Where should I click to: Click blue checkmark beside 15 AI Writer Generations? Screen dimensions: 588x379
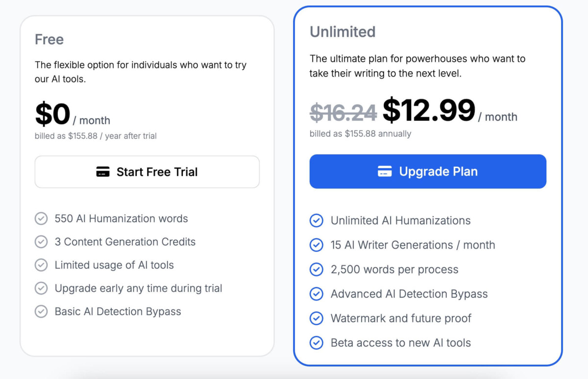pos(317,245)
